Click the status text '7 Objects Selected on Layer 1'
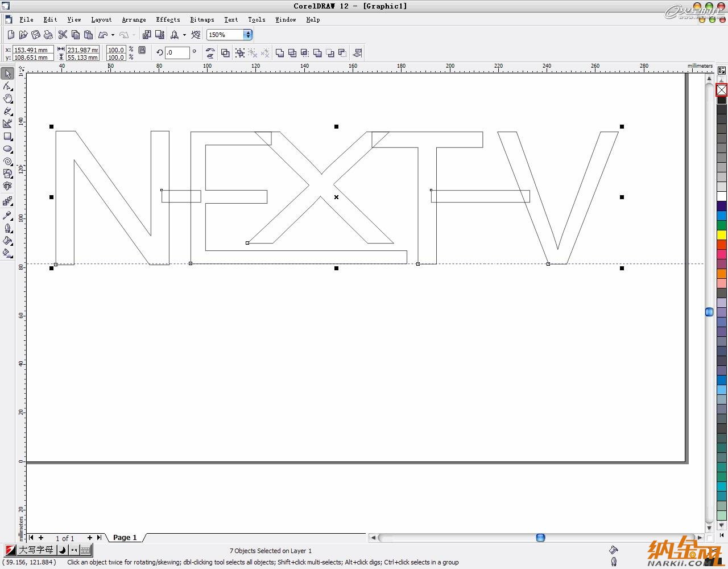The image size is (728, 569). click(271, 551)
